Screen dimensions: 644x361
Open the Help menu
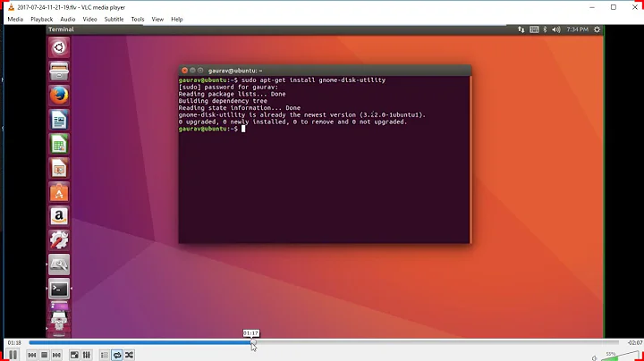click(176, 20)
